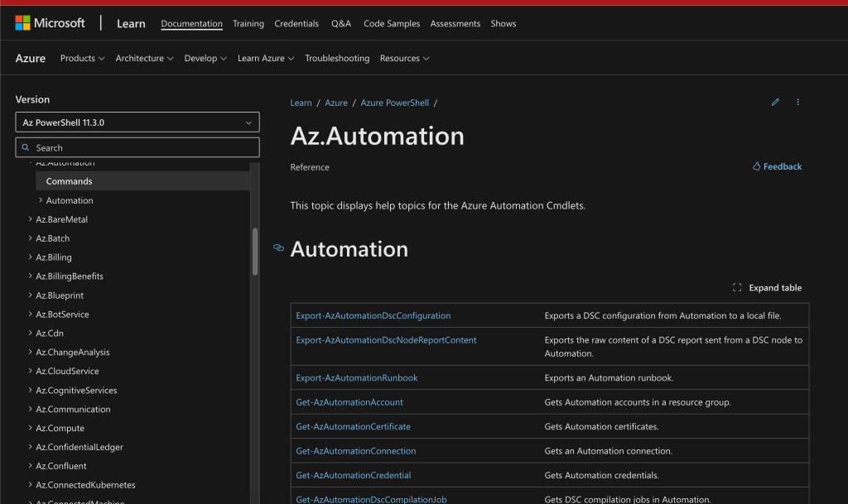Open the Architecture dropdown menu
This screenshot has height=504, width=848.
pos(144,58)
